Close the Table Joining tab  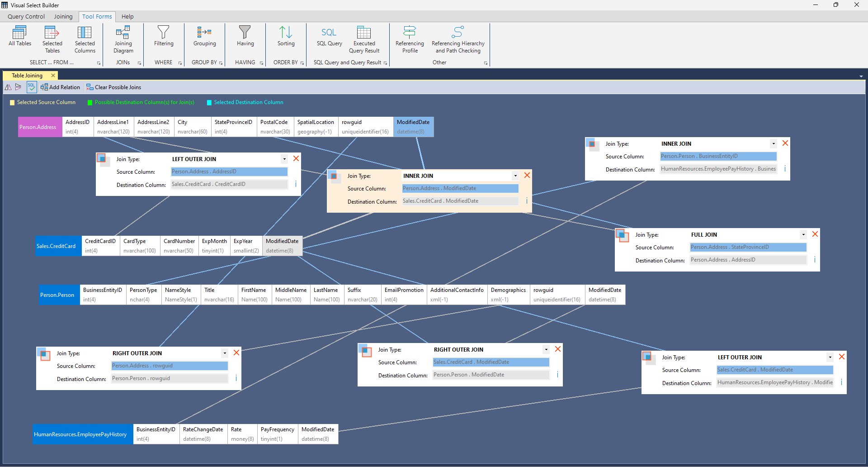[53, 76]
